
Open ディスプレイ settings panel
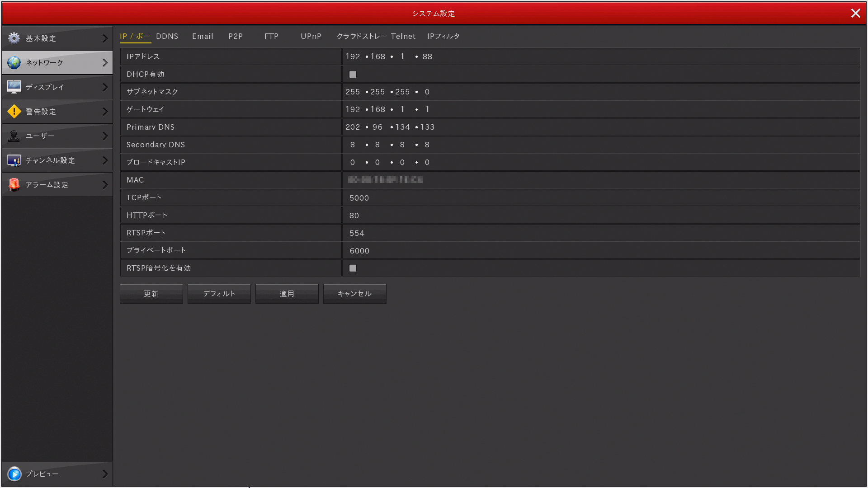(57, 87)
